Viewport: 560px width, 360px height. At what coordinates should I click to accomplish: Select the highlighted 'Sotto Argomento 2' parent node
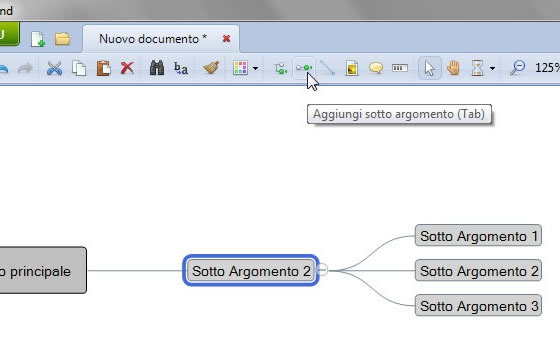coord(251,271)
